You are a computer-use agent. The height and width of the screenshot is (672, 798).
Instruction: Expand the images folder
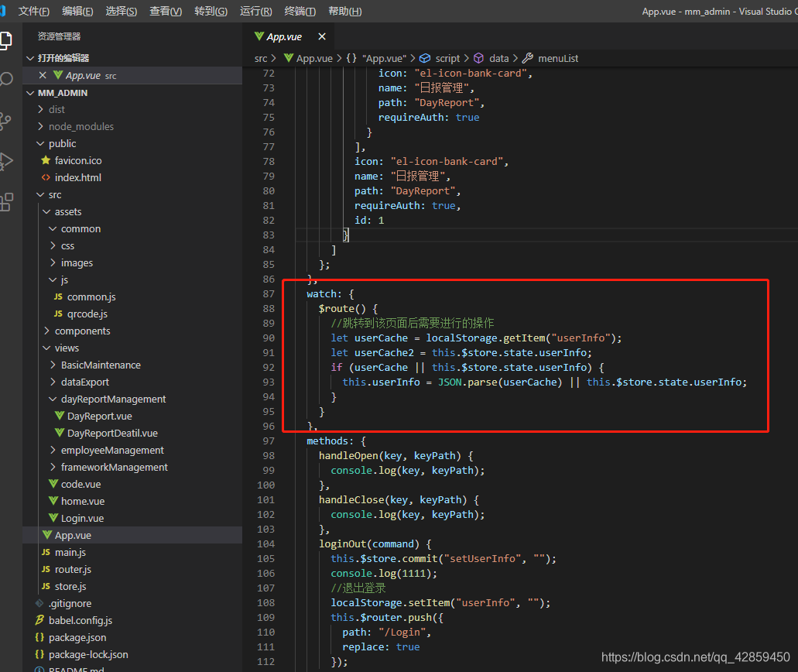[53, 262]
